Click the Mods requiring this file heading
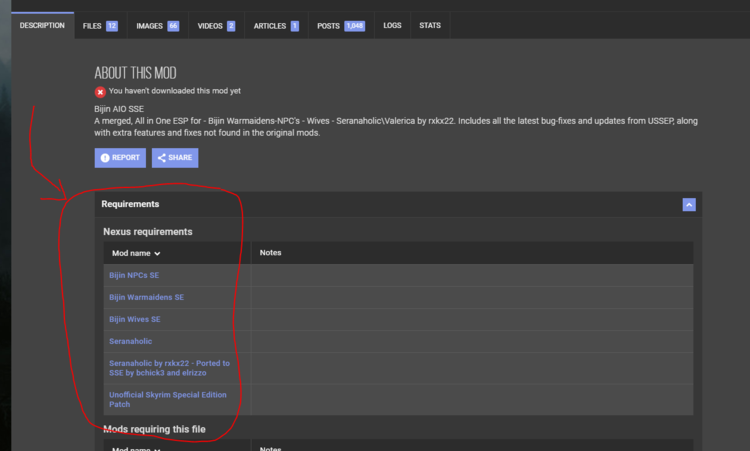 [x=154, y=429]
